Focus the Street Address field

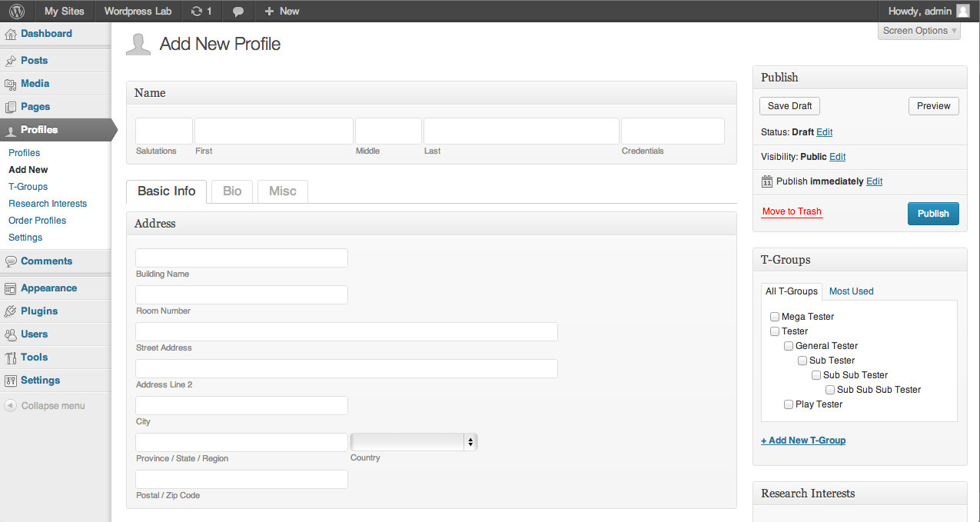347,332
